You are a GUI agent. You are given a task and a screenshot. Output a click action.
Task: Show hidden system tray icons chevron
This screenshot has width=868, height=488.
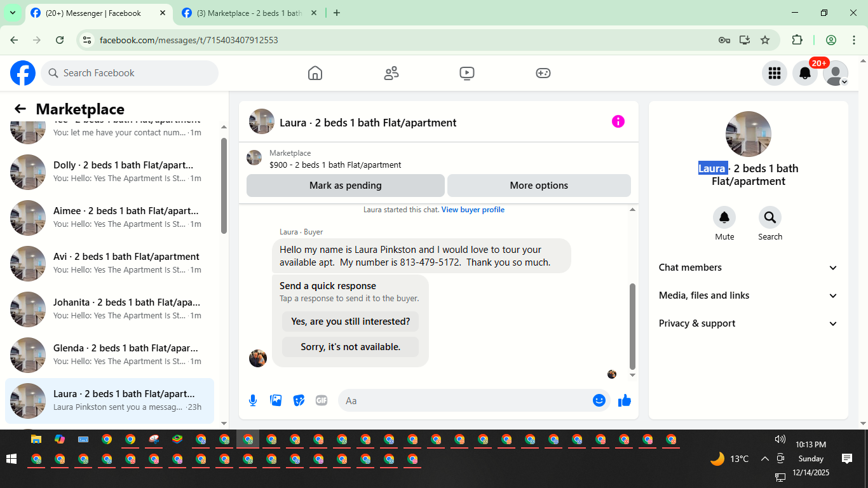pyautogui.click(x=764, y=459)
